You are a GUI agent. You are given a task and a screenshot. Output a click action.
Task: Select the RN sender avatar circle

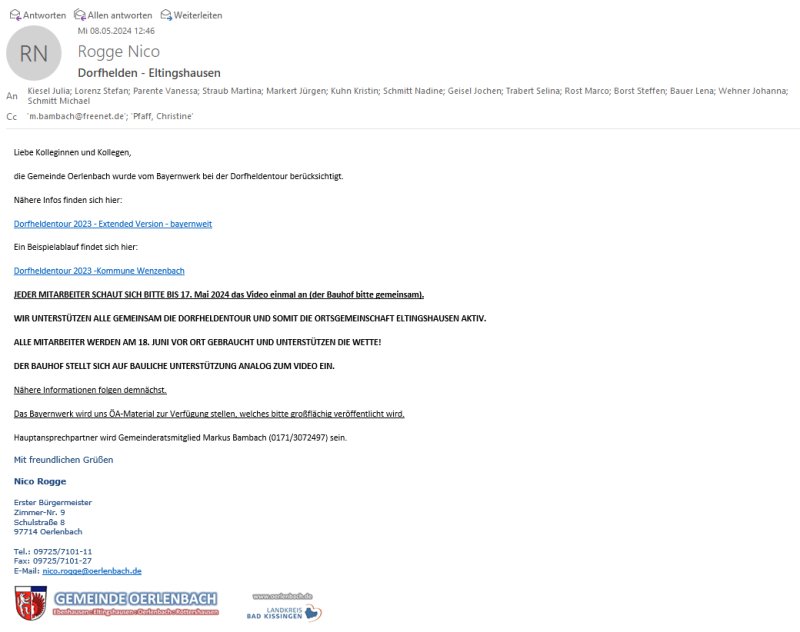[34, 53]
